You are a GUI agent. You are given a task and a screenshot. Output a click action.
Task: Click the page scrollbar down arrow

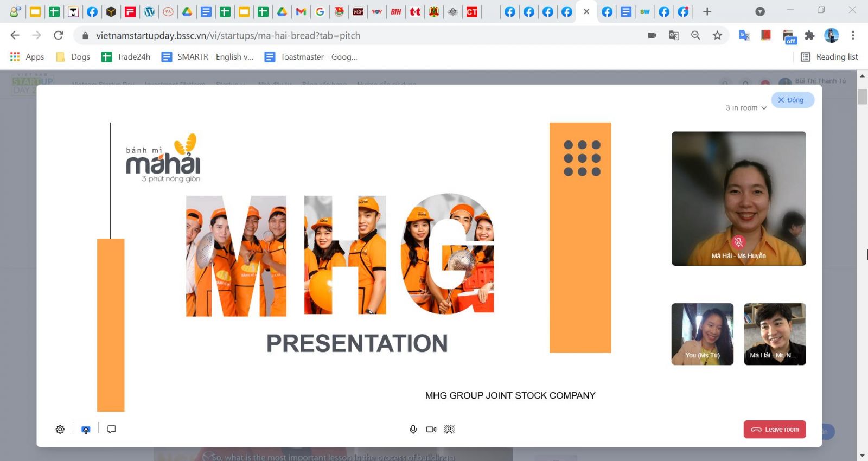[862, 456]
